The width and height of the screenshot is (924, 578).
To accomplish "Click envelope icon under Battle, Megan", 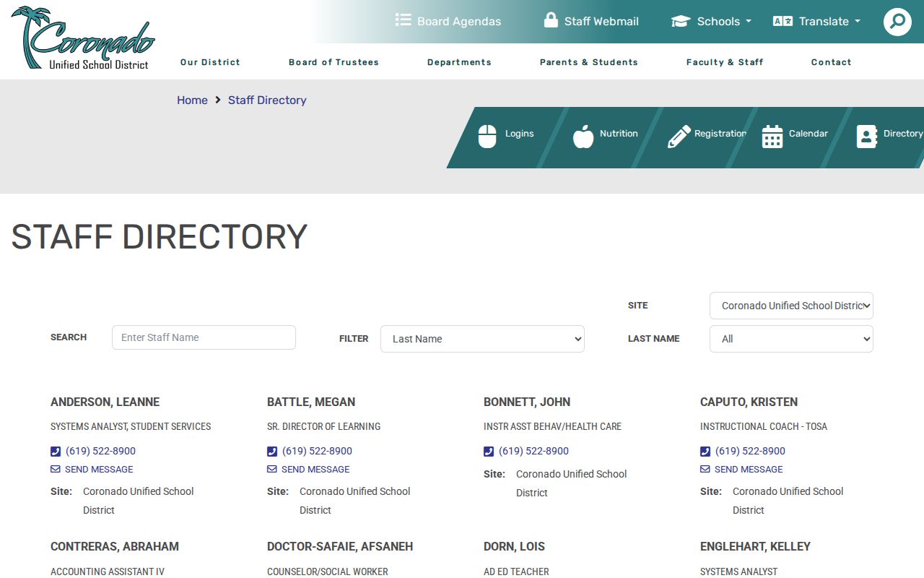I will click(x=272, y=469).
